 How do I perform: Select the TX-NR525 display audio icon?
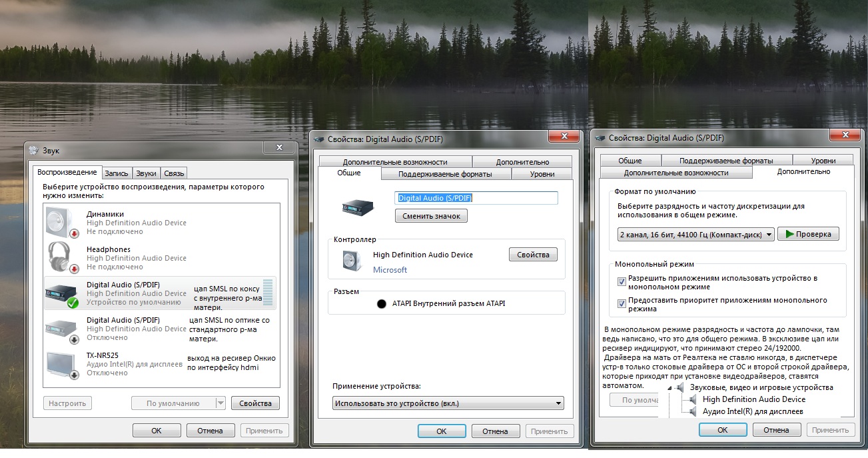coord(63,365)
